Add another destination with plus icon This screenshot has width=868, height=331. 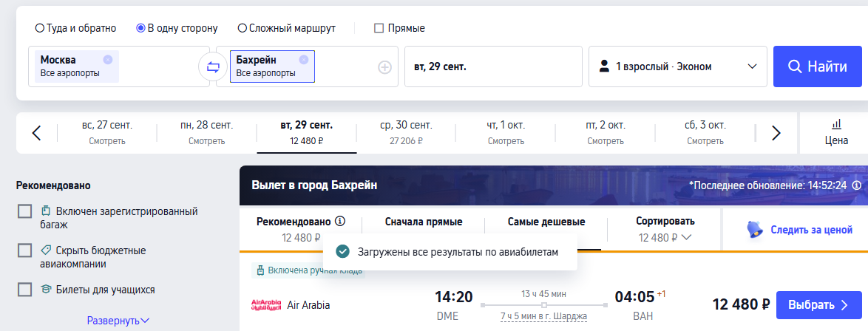click(384, 67)
